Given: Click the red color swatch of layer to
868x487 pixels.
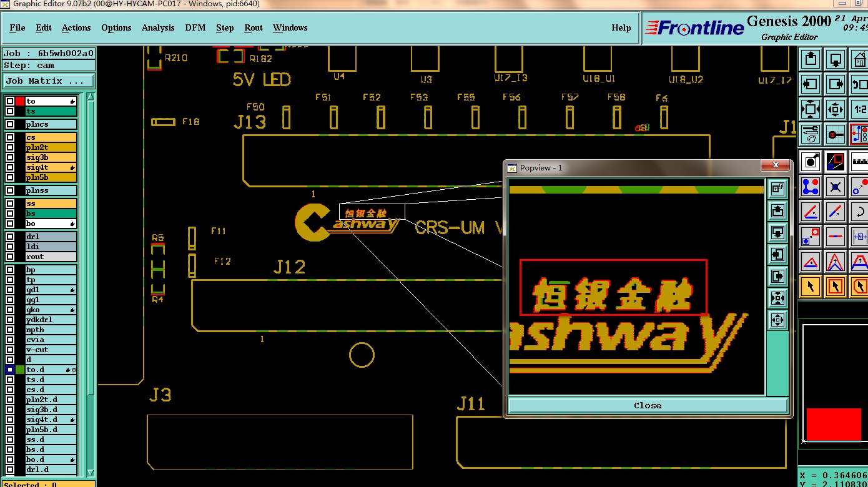Looking at the screenshot, I should point(20,101).
